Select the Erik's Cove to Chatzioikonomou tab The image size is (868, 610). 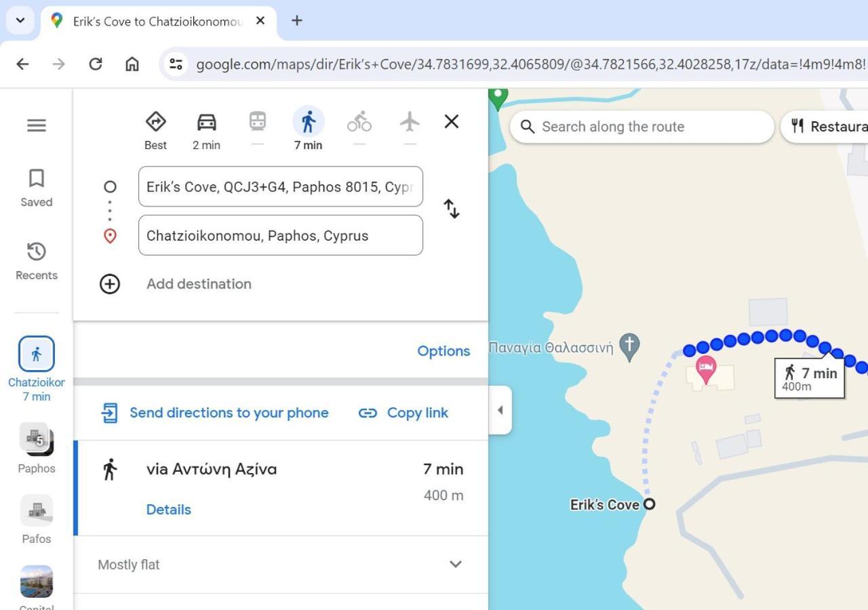pyautogui.click(x=159, y=21)
